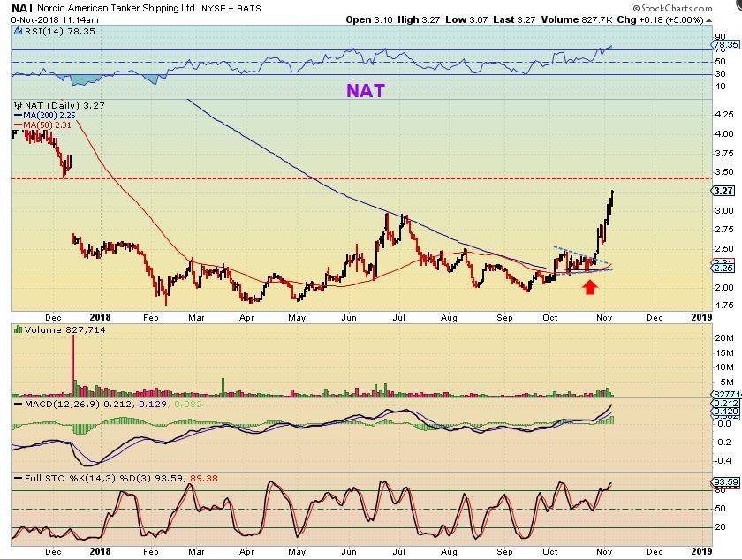Click the MACD(12,26,9) 0.212 legend label
This screenshot has height=560, width=742.
[79, 405]
